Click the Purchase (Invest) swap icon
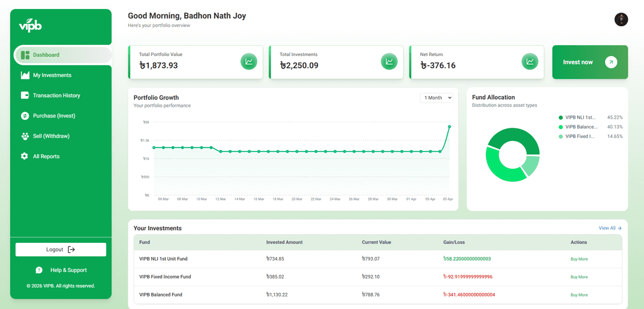This screenshot has width=644, height=309. (x=25, y=116)
